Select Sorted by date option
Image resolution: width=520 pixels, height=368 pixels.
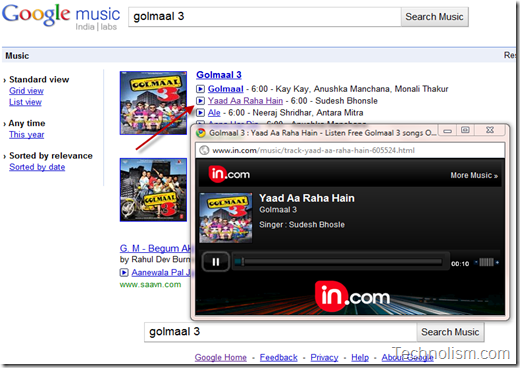37,167
